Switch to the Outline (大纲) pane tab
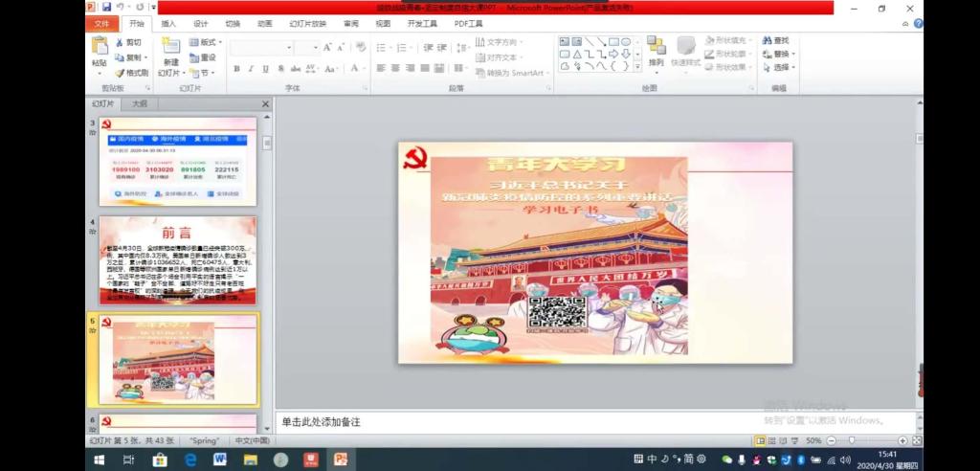Viewport: 980px width, 471px height. point(140,103)
